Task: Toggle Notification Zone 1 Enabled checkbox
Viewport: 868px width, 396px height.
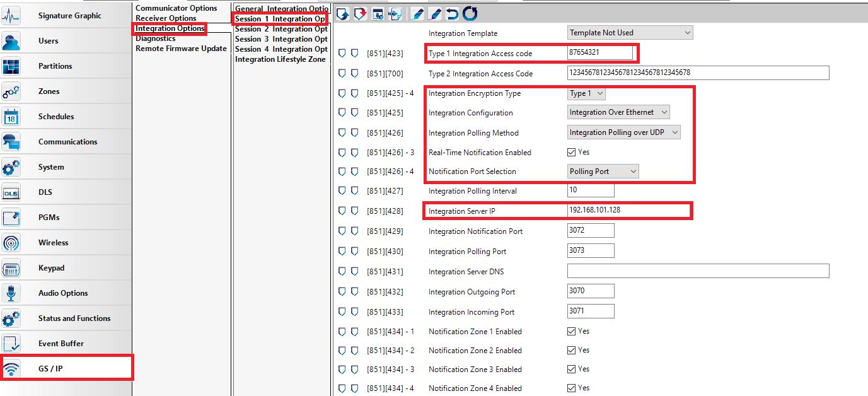Action: 571,331
